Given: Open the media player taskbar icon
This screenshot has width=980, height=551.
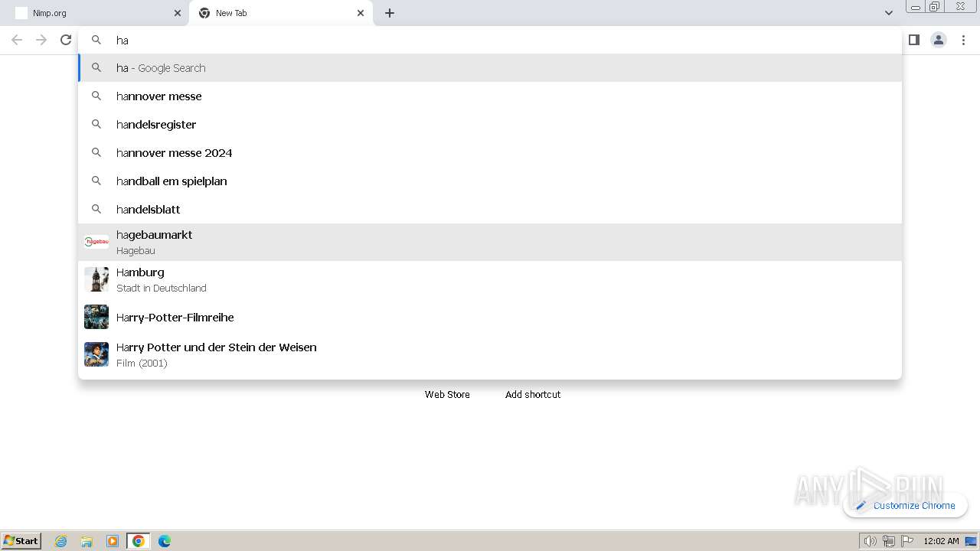Looking at the screenshot, I should pos(113,541).
